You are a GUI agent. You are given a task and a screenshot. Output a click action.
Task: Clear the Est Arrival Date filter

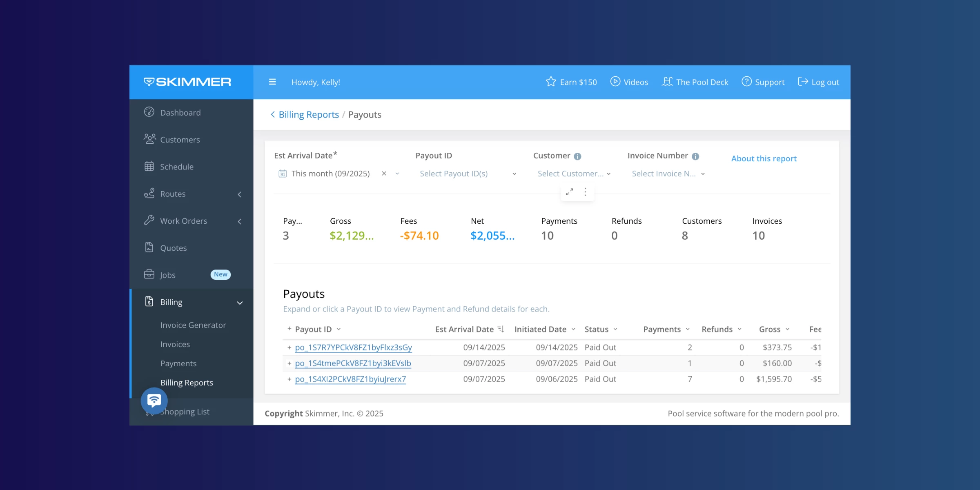[384, 174]
